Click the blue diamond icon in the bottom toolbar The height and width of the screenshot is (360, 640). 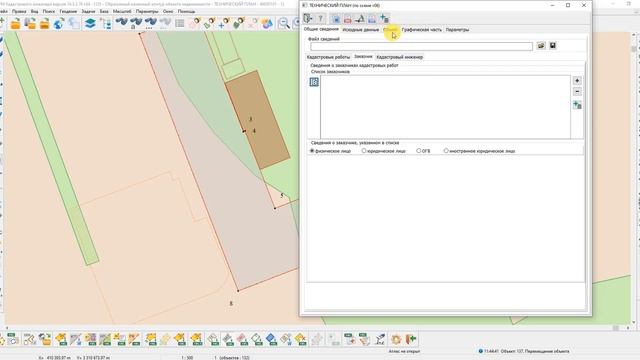click(x=271, y=339)
